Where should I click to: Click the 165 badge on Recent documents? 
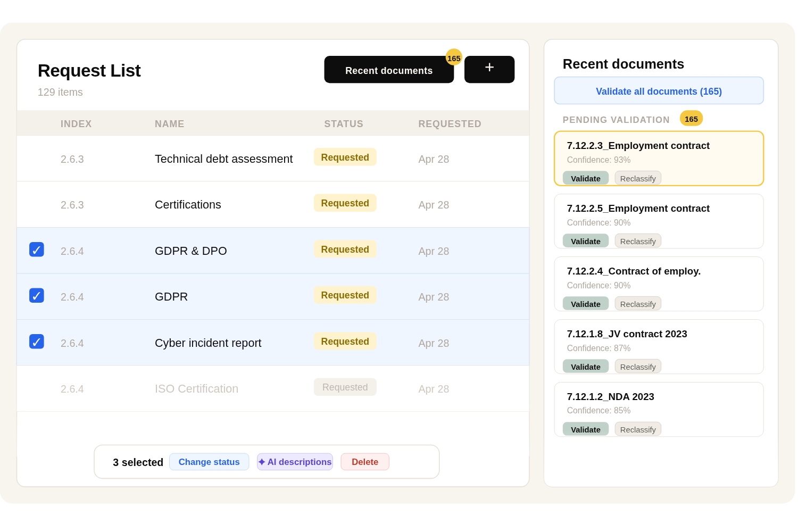point(454,57)
